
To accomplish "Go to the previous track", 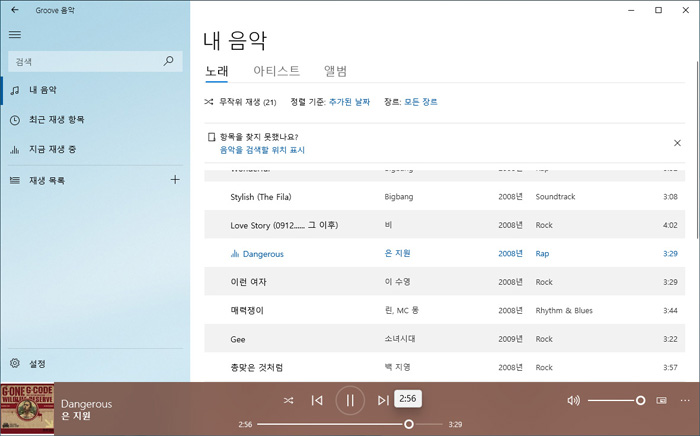I will (316, 400).
